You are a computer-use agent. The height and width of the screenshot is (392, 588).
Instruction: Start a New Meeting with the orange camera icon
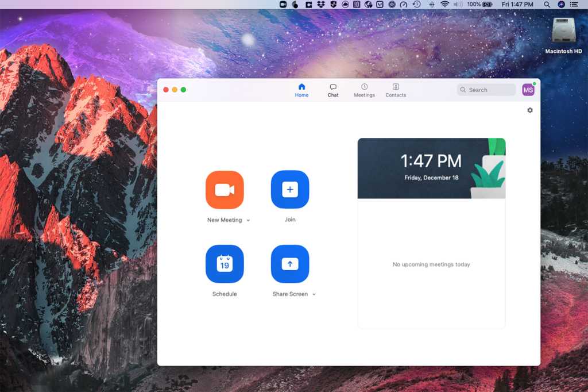click(225, 190)
